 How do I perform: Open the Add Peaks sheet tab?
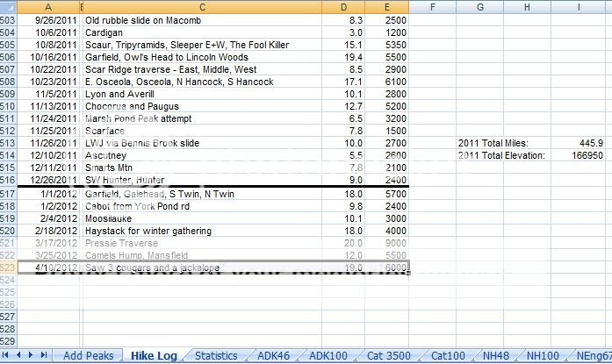pyautogui.click(x=88, y=356)
